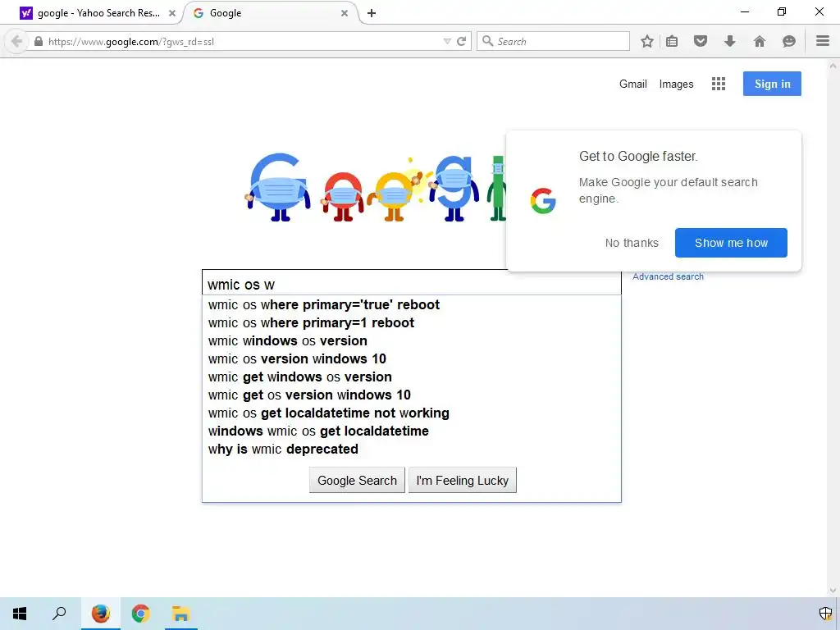This screenshot has width=840, height=630.
Task: Reload the page using the refresh icon
Action: [x=461, y=41]
